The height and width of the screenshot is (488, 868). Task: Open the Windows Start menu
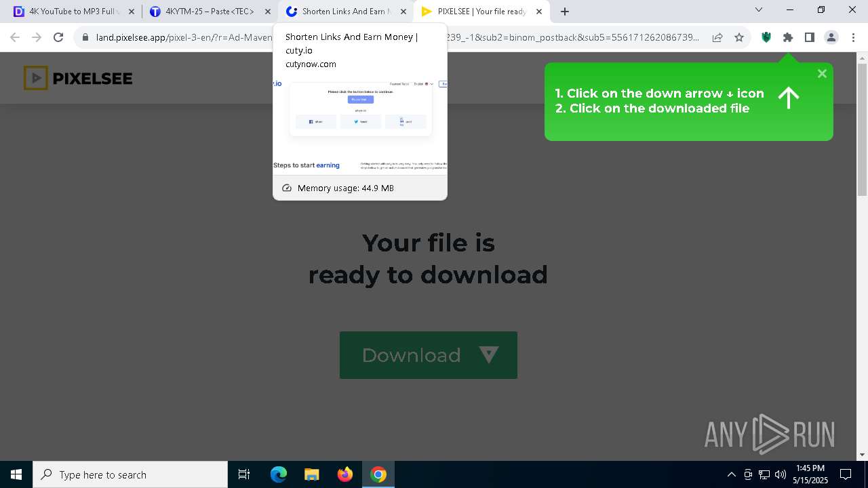(x=16, y=474)
